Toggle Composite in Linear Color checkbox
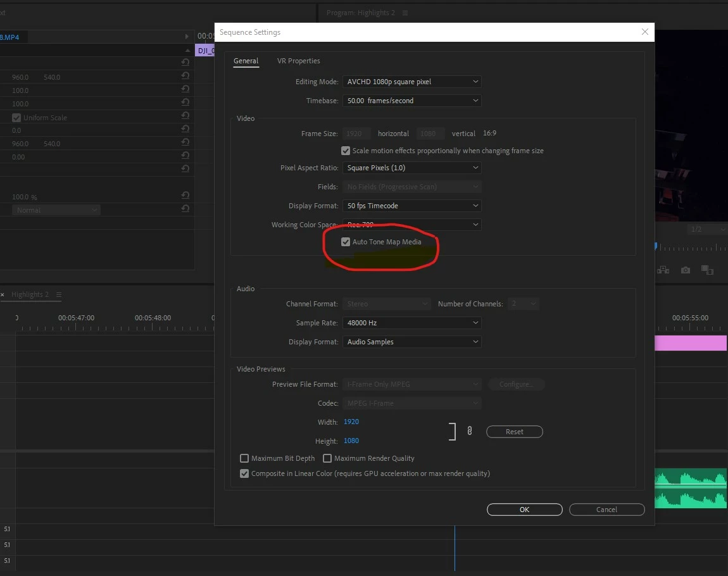Screen dimensions: 728x576 [244, 473]
